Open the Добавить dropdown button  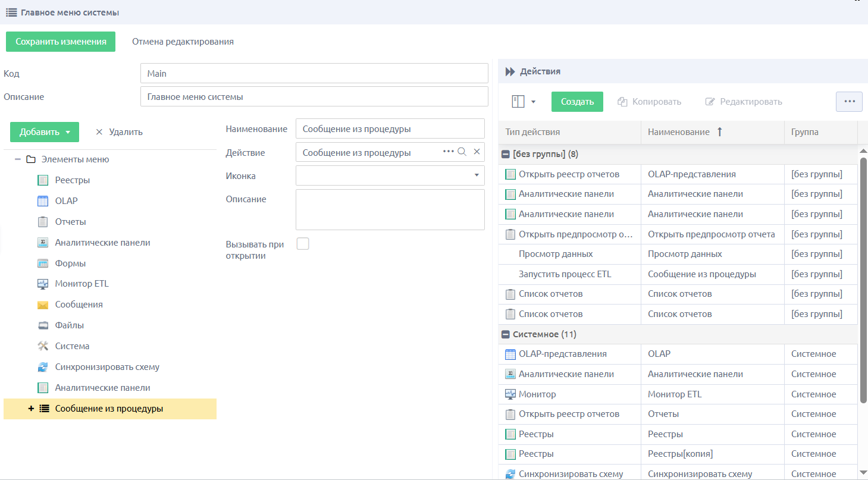click(45, 132)
